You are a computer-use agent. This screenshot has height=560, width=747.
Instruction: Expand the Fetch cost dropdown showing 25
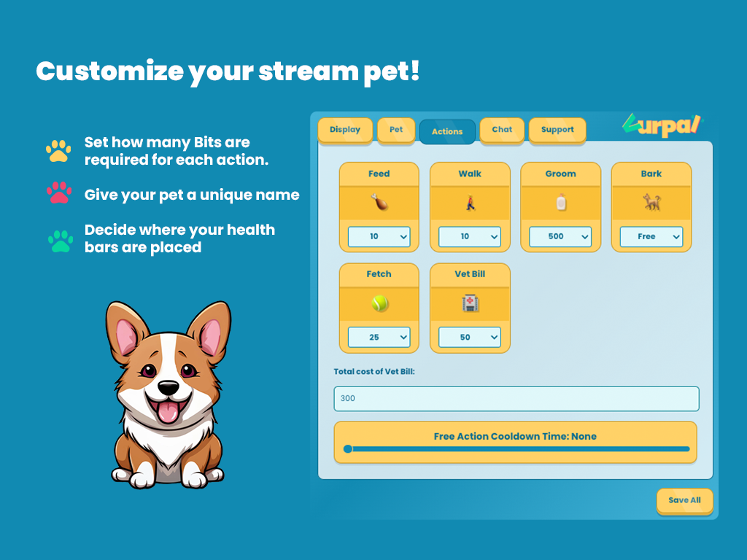[x=379, y=338]
